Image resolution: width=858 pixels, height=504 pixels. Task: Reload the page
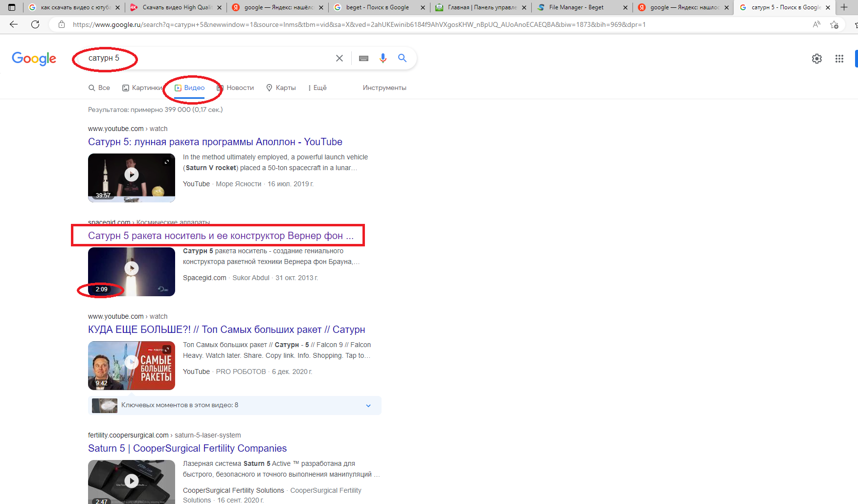tap(35, 24)
